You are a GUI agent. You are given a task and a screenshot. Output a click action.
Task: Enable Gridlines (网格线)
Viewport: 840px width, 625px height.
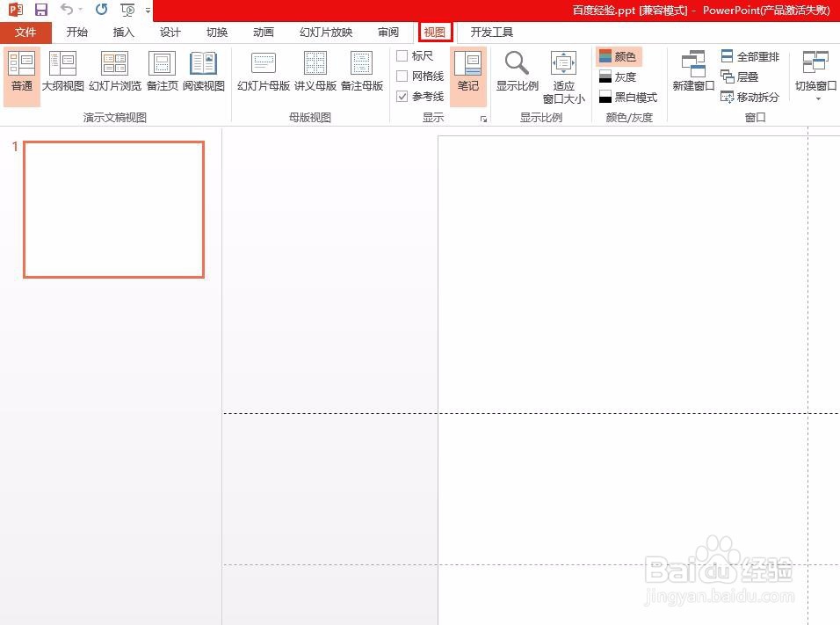pos(402,75)
